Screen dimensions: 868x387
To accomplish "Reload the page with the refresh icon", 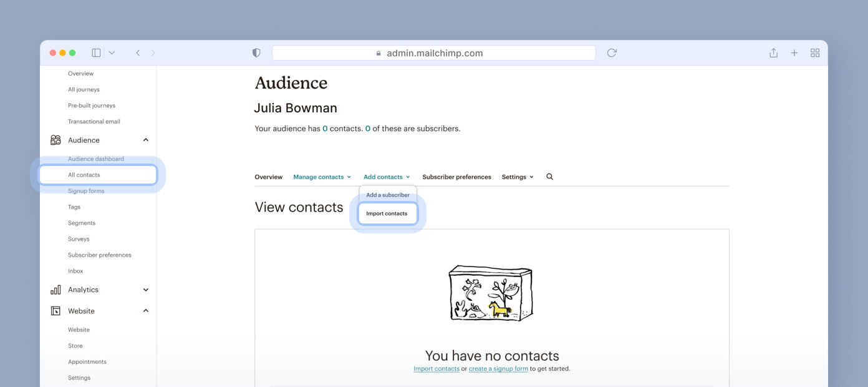I will (612, 53).
